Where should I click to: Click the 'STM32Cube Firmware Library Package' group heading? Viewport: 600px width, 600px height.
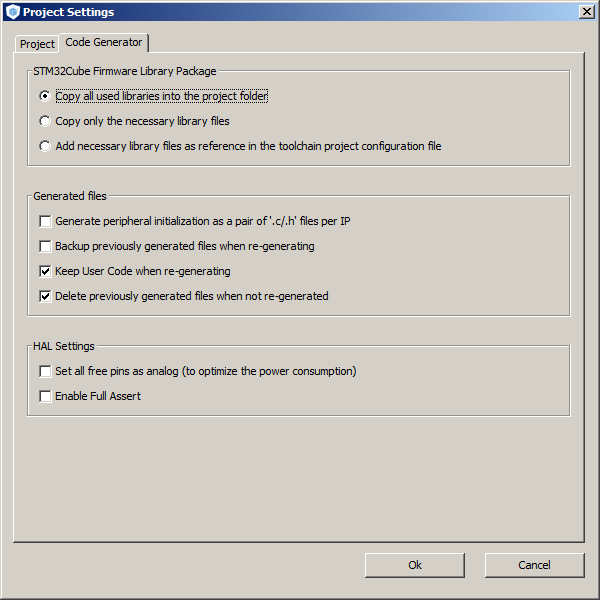[x=124, y=71]
